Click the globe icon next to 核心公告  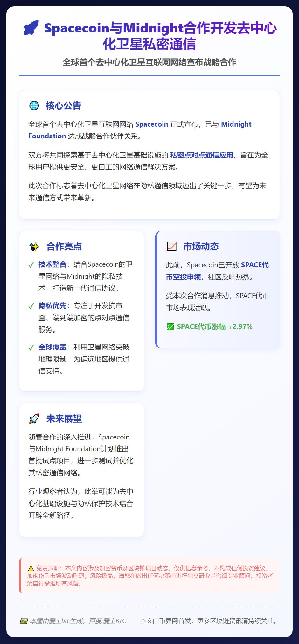coord(34,106)
